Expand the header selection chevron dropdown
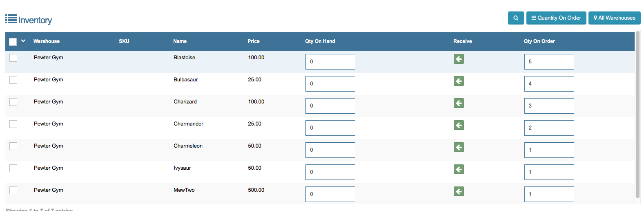The image size is (644, 211). pyautogui.click(x=23, y=41)
